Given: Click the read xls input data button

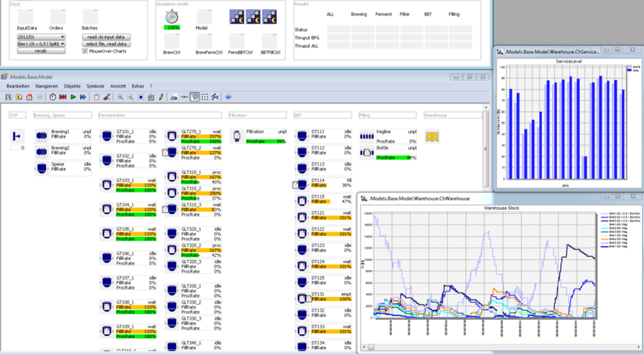Looking at the screenshot, I should (106, 37).
